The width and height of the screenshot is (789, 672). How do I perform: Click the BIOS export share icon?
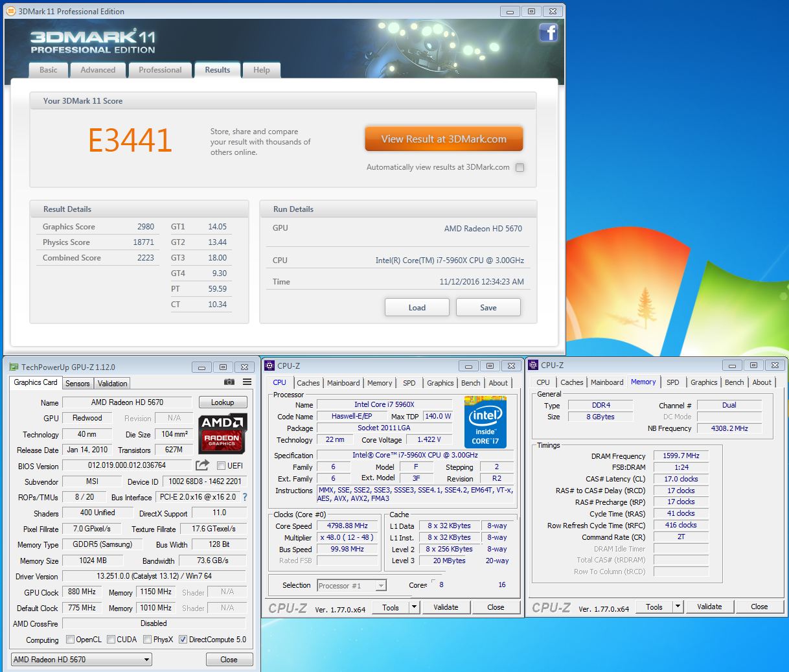(203, 465)
